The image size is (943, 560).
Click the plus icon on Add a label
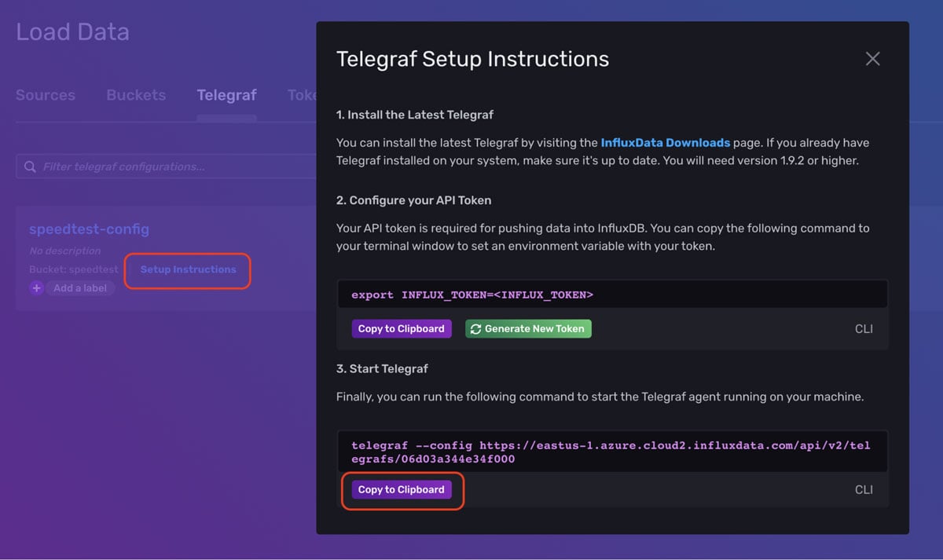[x=36, y=288]
